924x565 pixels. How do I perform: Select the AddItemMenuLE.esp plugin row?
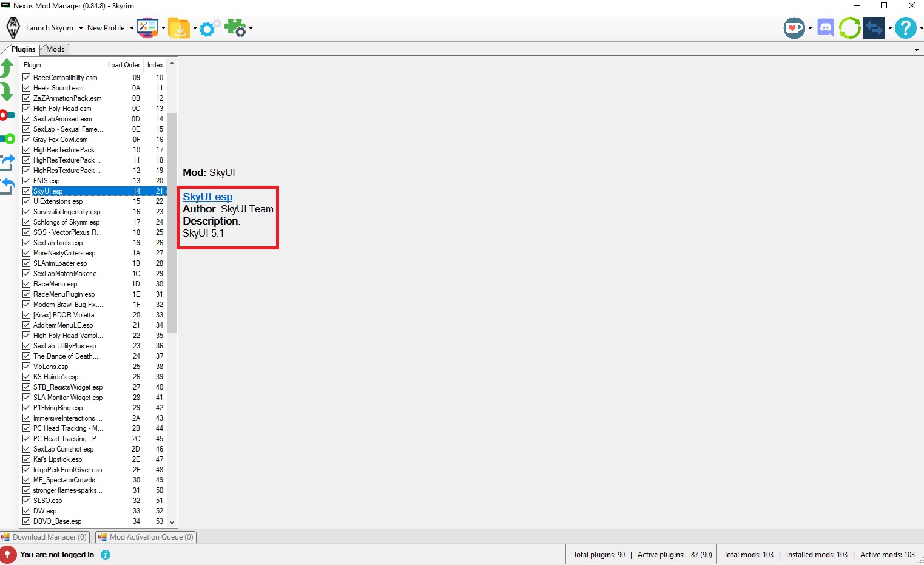click(93, 325)
